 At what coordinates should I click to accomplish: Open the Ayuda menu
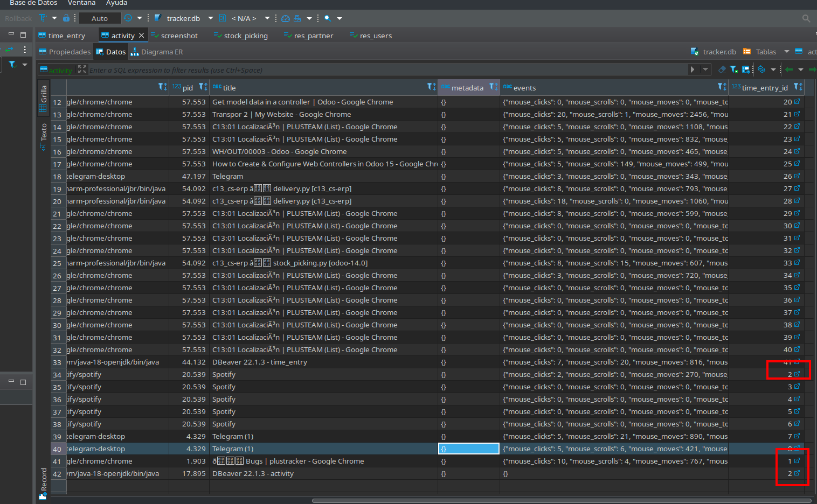pyautogui.click(x=116, y=3)
